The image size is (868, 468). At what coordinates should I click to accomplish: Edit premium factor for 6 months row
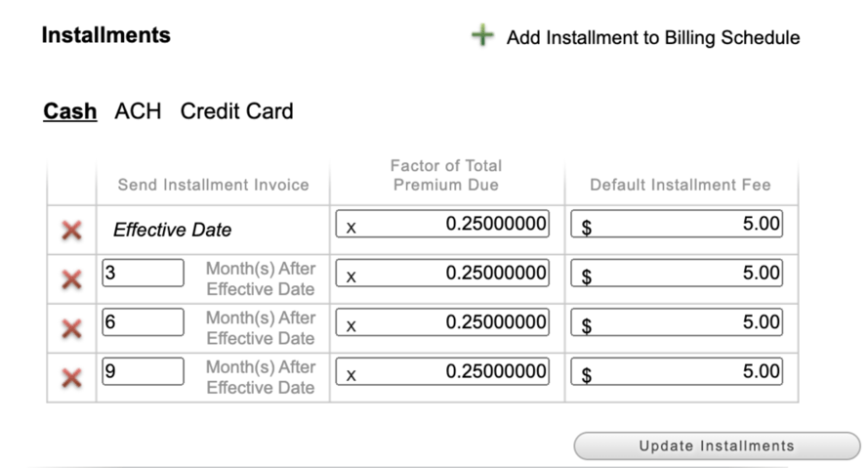coord(442,322)
